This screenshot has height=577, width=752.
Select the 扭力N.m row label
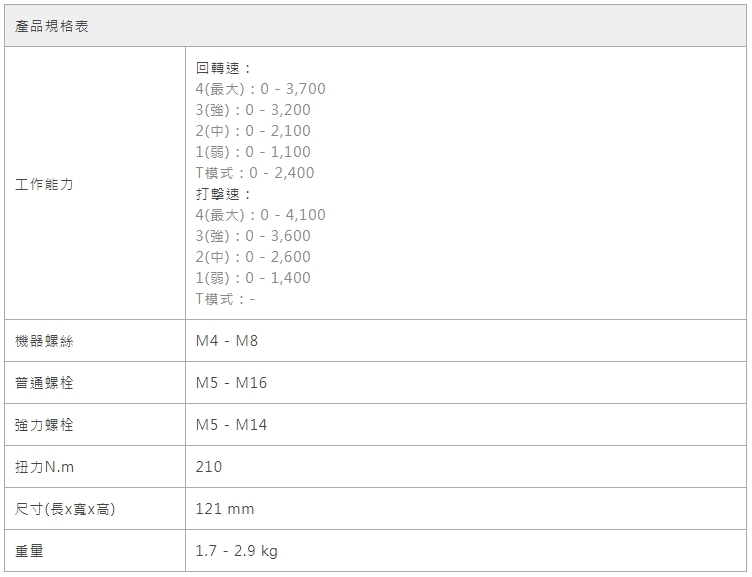point(45,467)
